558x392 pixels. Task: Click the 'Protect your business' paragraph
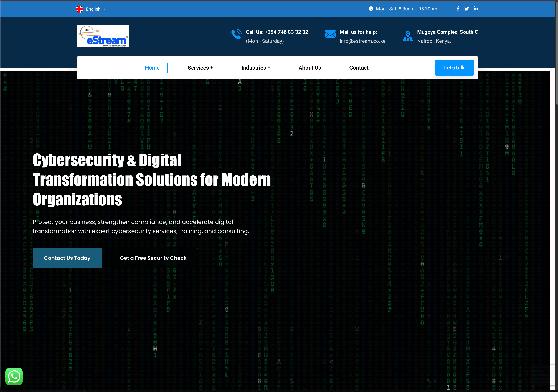tap(141, 226)
